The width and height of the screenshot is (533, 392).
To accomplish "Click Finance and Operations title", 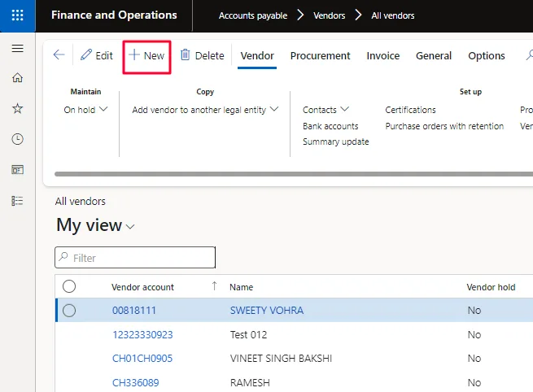I will pyautogui.click(x=114, y=15).
